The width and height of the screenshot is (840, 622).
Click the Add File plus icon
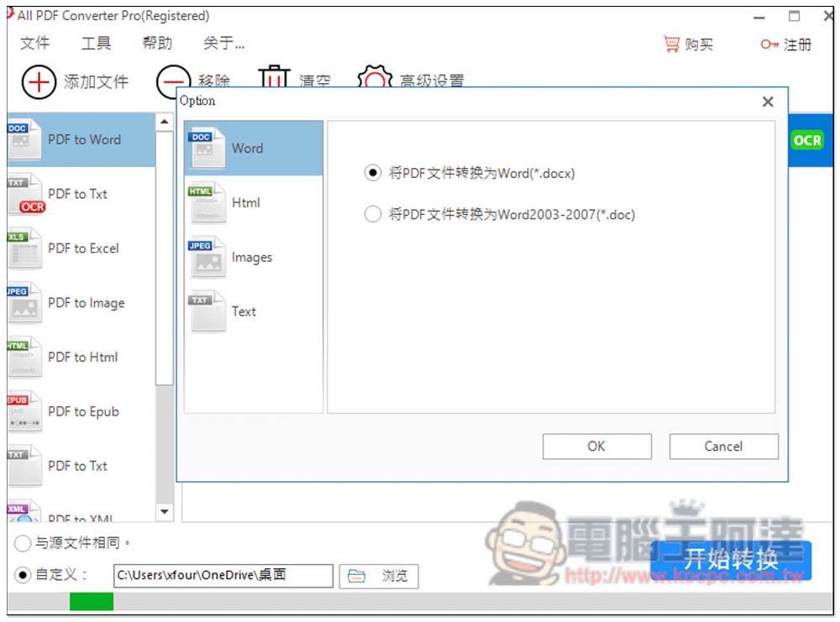[x=38, y=81]
